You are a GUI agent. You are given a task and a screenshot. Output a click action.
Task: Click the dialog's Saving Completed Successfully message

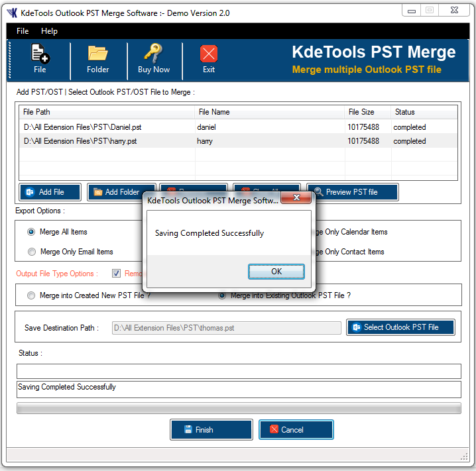pos(209,233)
